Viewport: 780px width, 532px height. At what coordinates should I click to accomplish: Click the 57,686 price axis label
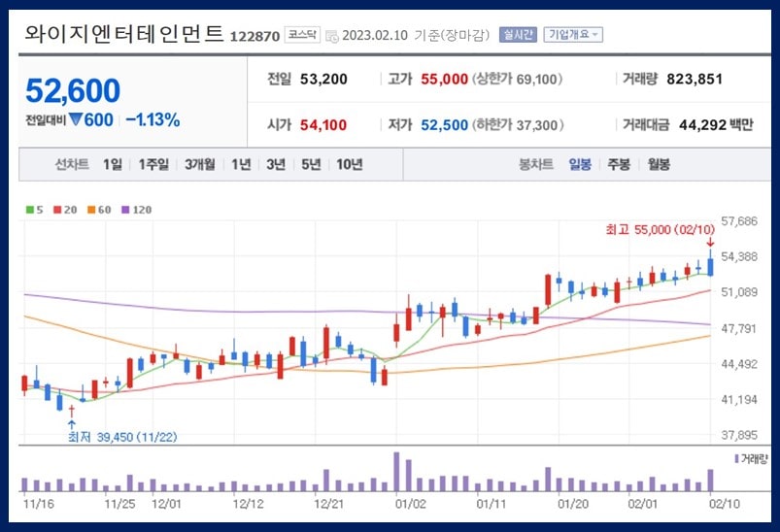pos(739,221)
